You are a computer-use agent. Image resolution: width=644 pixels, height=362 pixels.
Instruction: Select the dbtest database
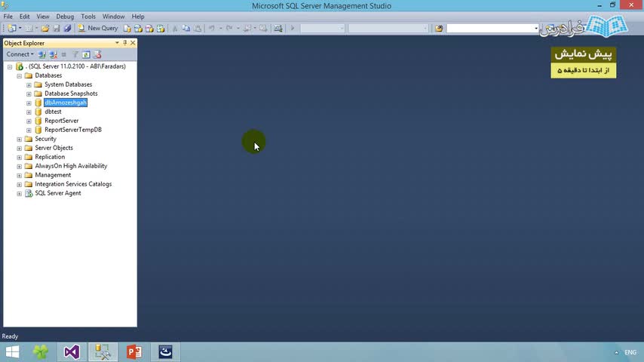[x=53, y=112]
